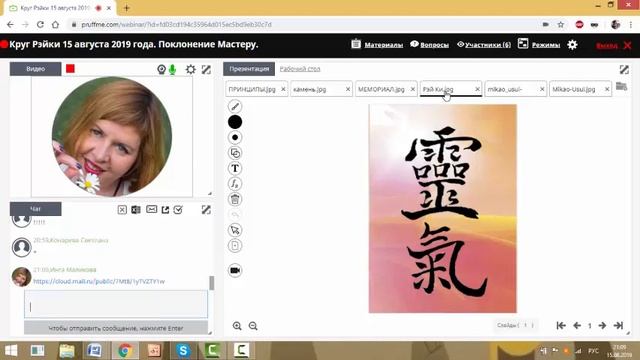Close the mikao_usui tab
This screenshot has height=360, width=640.
542,89
